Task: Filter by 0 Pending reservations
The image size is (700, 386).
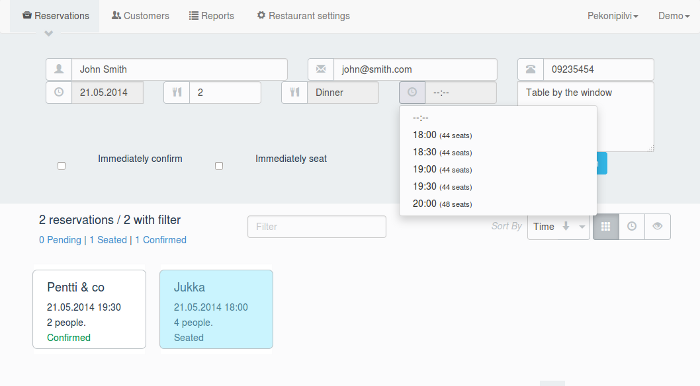Action: (x=60, y=240)
